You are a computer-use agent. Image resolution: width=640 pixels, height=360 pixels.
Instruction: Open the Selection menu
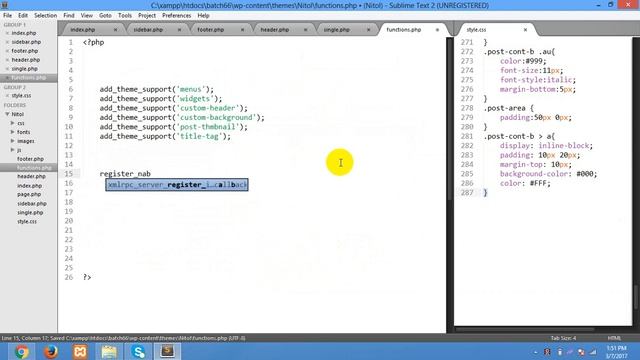(45, 16)
